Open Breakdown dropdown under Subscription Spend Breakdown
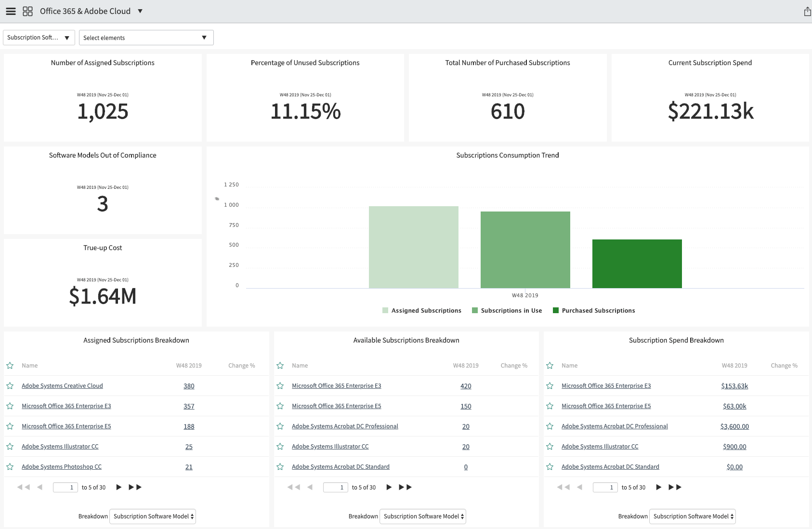This screenshot has height=529, width=812. coord(693,516)
